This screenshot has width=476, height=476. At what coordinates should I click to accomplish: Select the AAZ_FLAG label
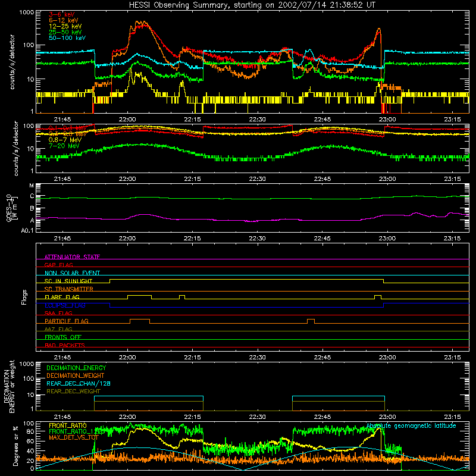[x=58, y=329]
